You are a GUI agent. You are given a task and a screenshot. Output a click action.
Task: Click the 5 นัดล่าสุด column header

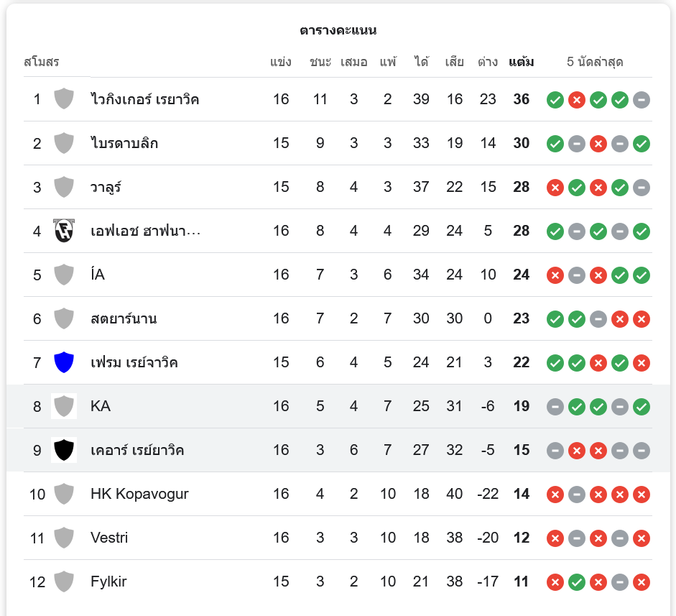[x=595, y=62]
